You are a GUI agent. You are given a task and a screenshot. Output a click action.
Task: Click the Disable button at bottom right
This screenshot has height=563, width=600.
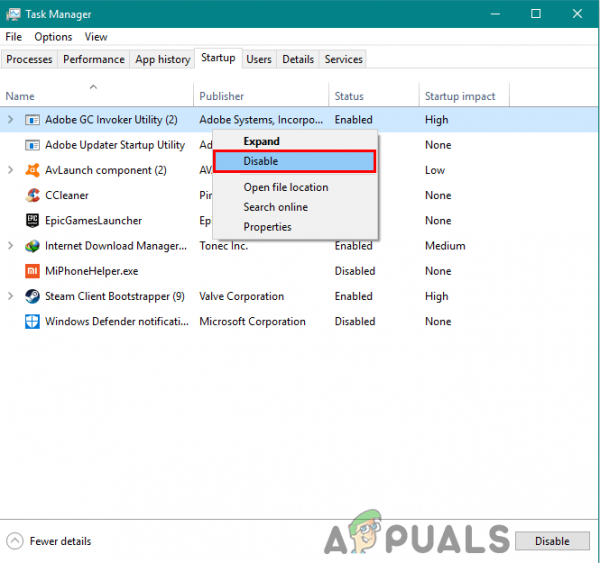552,542
